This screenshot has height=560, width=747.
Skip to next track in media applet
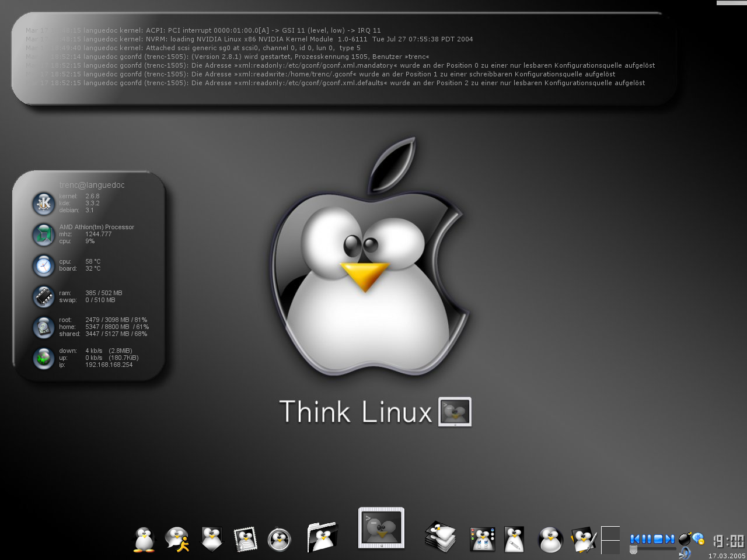point(670,539)
